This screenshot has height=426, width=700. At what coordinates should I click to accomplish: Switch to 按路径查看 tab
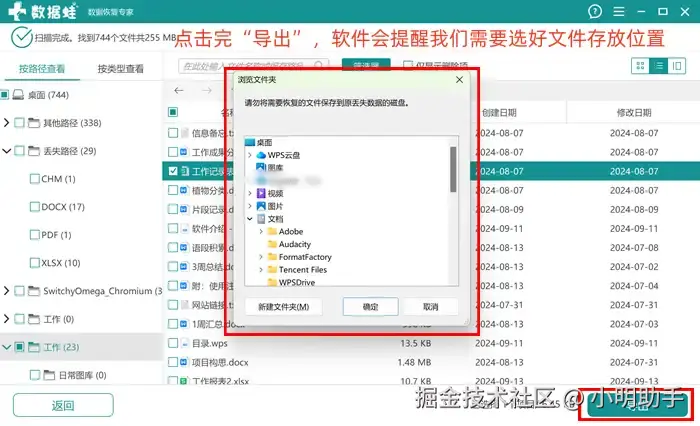pos(42,69)
